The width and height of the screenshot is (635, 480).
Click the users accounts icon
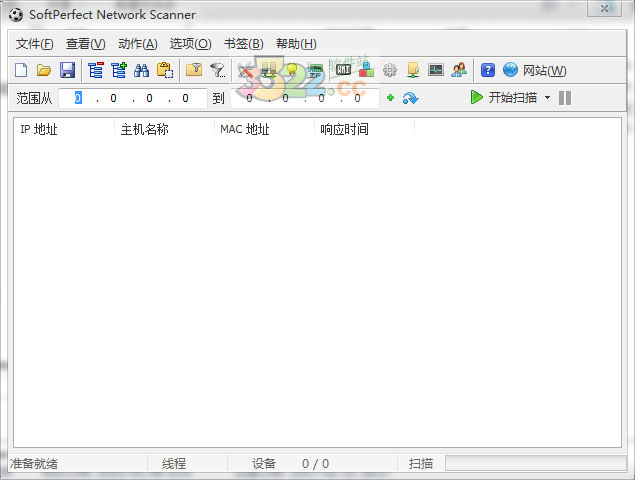(x=459, y=70)
